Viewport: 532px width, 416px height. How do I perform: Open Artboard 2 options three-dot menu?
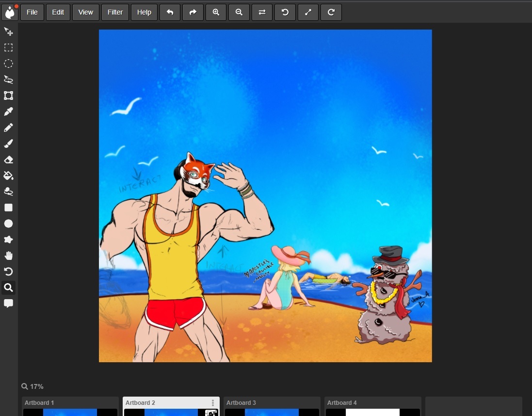coord(212,403)
